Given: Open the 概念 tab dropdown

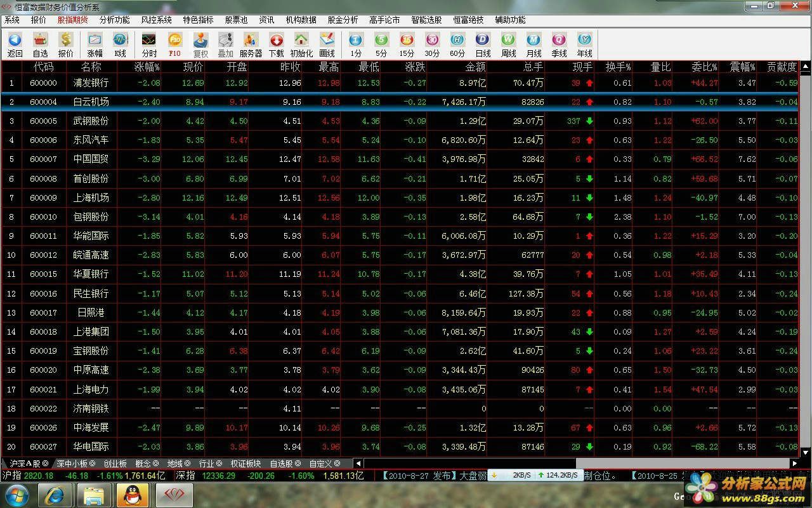Looking at the screenshot, I should (x=147, y=464).
